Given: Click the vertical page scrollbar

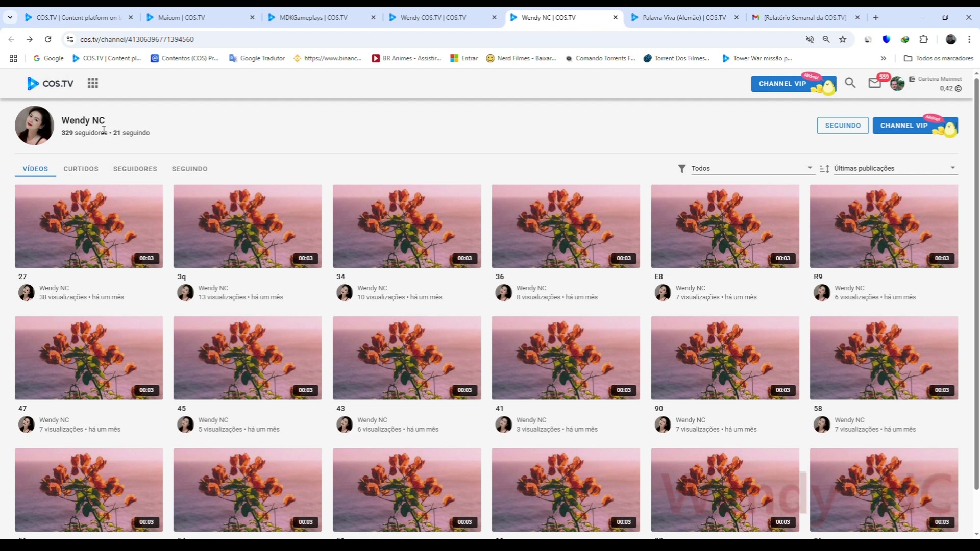Looking at the screenshot, I should point(976,281).
